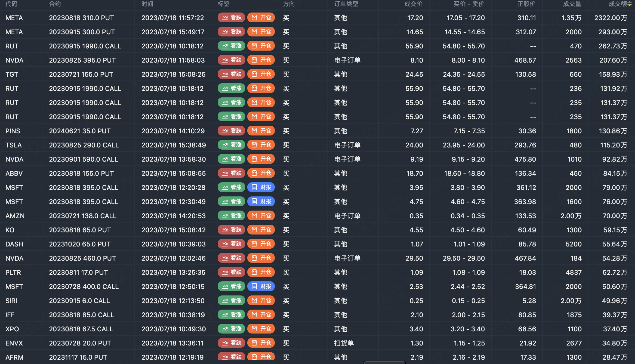Click the 订单类型 column header
635x364 pixels.
pyautogui.click(x=346, y=4)
